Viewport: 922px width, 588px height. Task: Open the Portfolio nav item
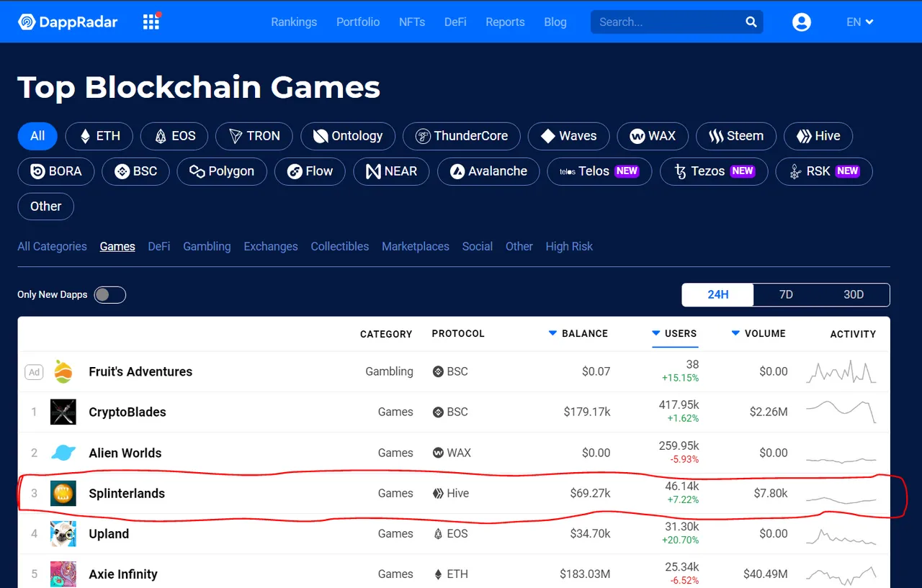point(358,22)
